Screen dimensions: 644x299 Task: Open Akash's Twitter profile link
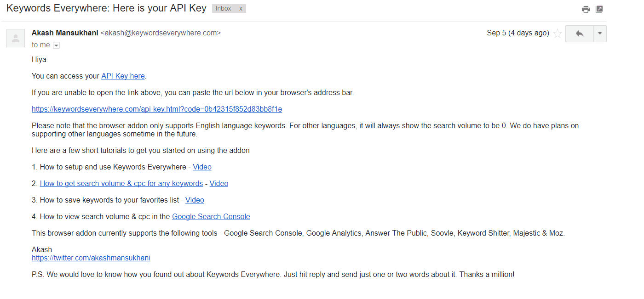91,258
